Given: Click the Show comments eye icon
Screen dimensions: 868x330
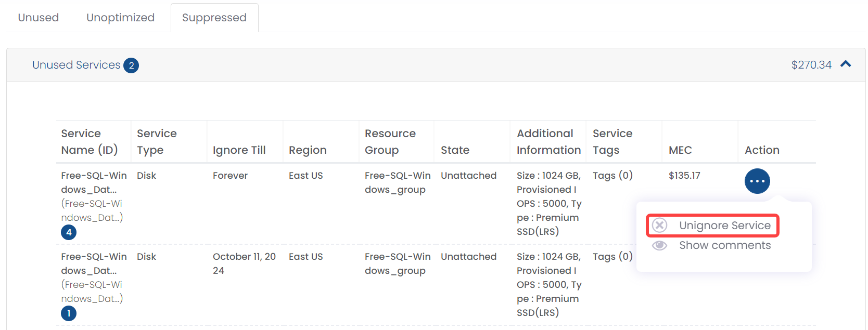Looking at the screenshot, I should point(659,245).
